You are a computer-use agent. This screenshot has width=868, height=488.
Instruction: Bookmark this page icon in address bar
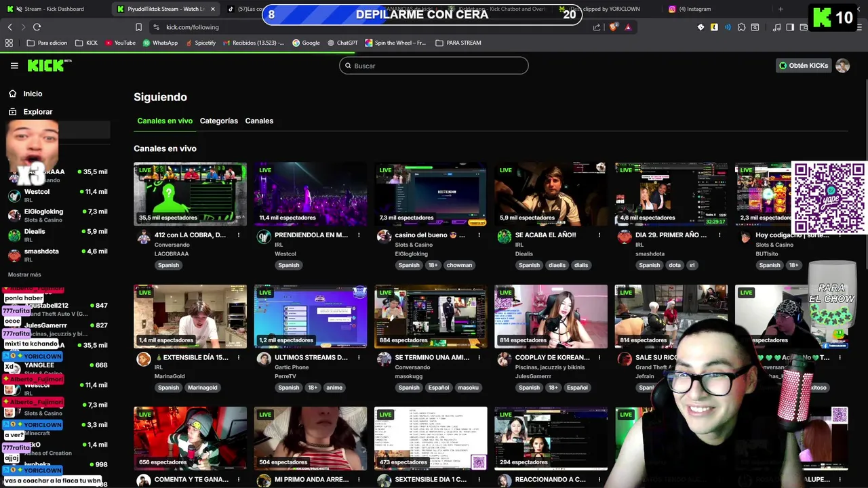138,27
